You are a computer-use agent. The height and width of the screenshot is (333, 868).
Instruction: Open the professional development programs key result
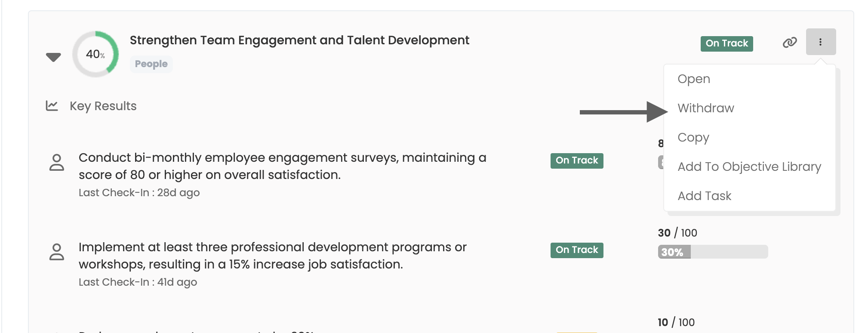point(272,256)
